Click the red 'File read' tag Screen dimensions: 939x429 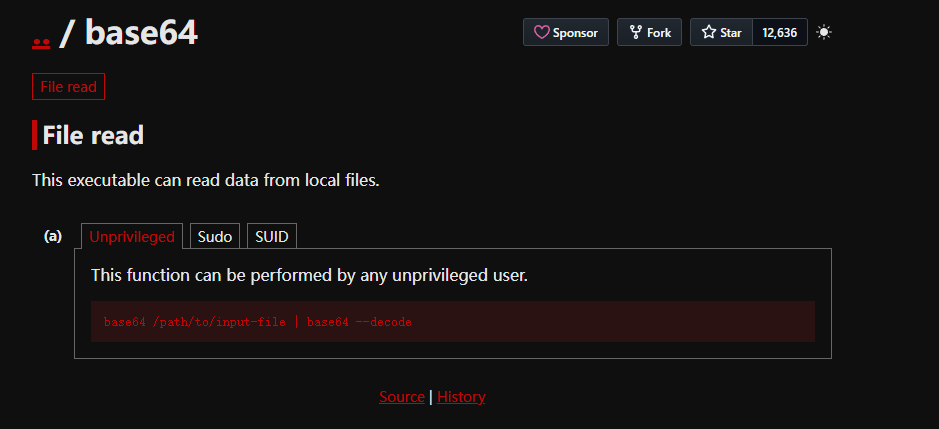click(x=68, y=87)
